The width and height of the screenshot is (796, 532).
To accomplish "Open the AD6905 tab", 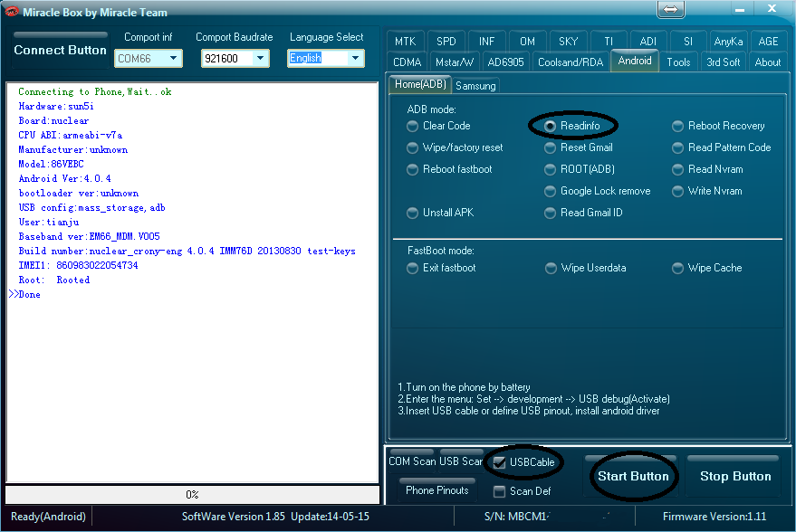I will (x=505, y=62).
